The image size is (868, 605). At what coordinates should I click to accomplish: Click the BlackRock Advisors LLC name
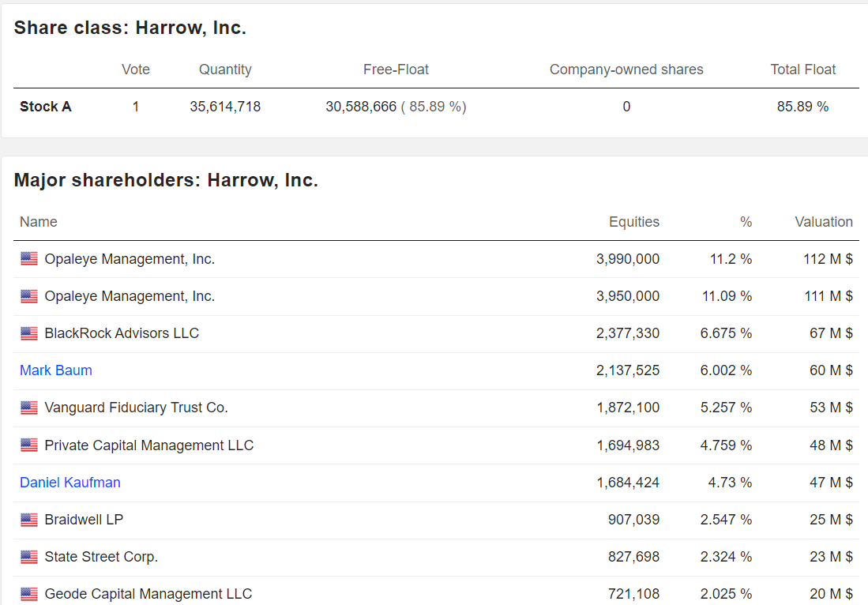click(x=122, y=333)
